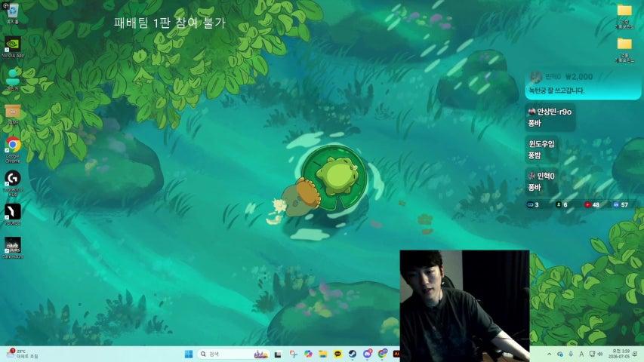
Task: Open the Snipping Tool taskbar icon
Action: (293, 354)
